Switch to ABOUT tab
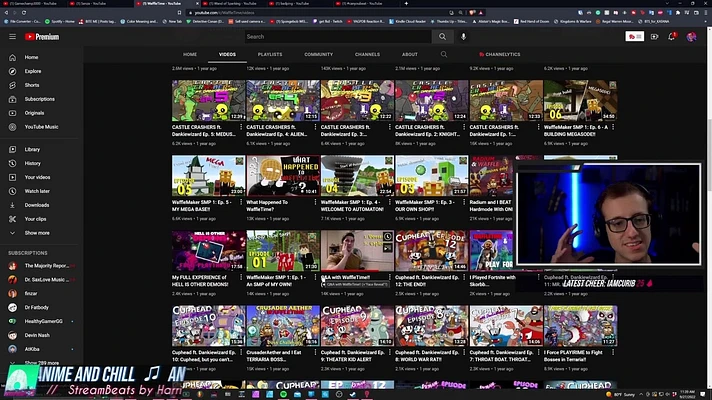The image size is (712, 400). click(409, 54)
